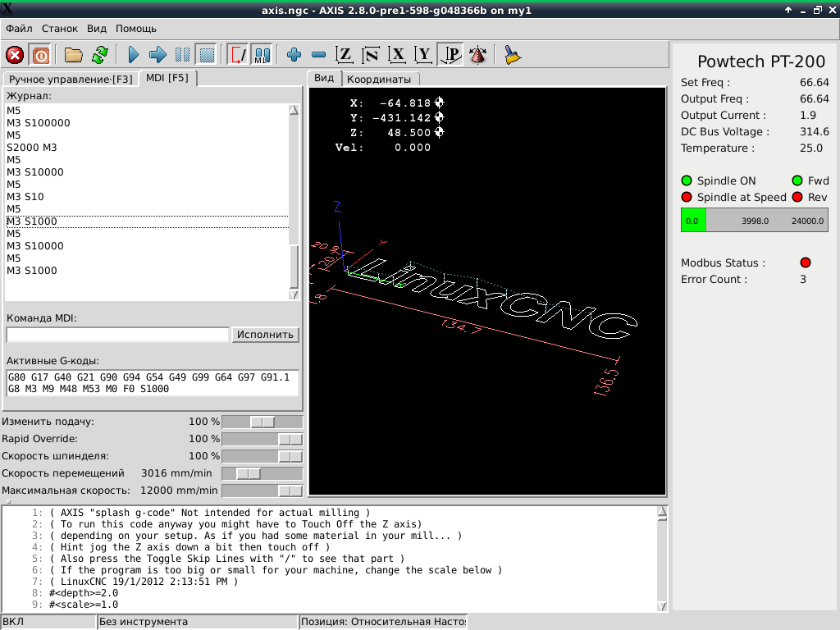
Task: Select journal entry S2000 M3
Action: point(32,148)
